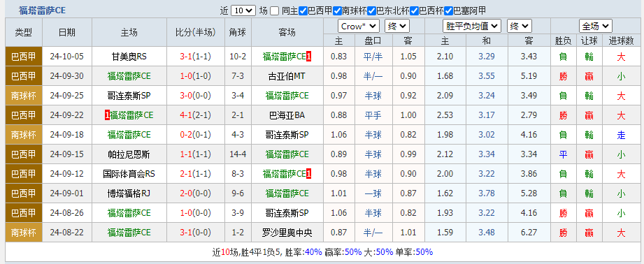Click 哥连泰斯SP home team on 24-09-25

129,96
